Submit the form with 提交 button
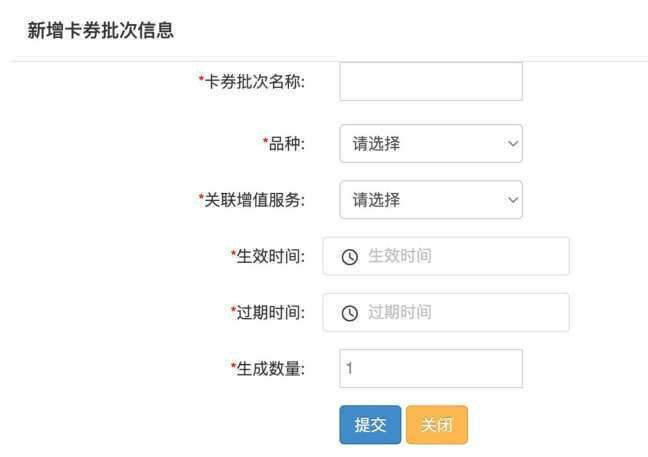Image resolution: width=648 pixels, height=457 pixels. (x=370, y=425)
